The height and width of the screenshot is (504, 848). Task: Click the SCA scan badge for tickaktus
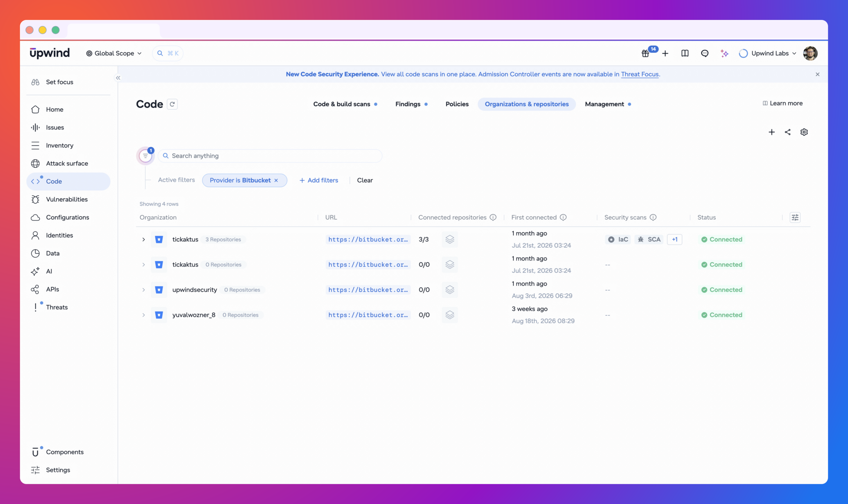point(649,239)
